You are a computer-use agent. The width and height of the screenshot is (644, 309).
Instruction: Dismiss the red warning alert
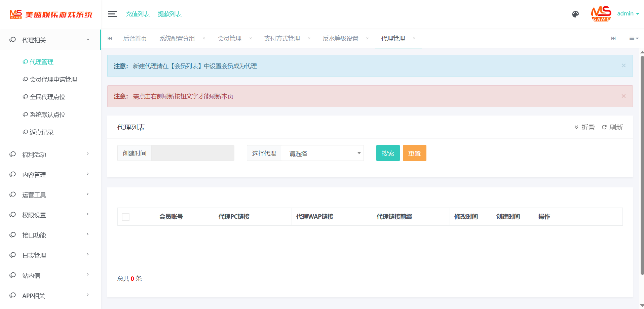click(623, 96)
